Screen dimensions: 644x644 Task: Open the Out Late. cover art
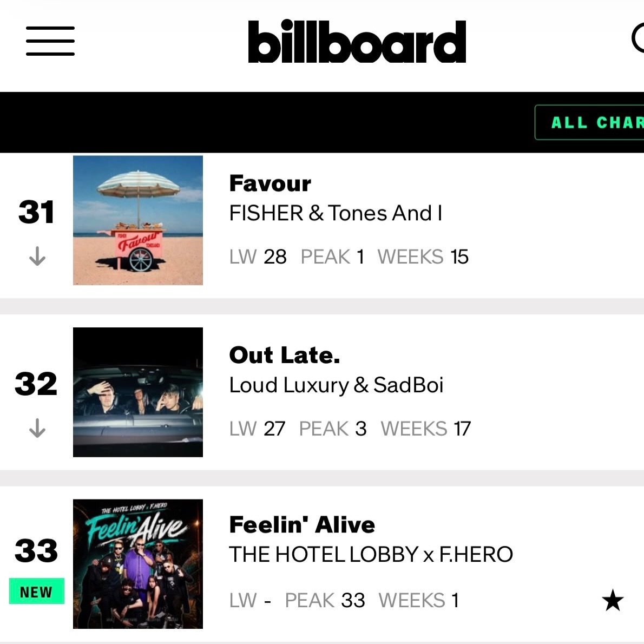point(138,392)
